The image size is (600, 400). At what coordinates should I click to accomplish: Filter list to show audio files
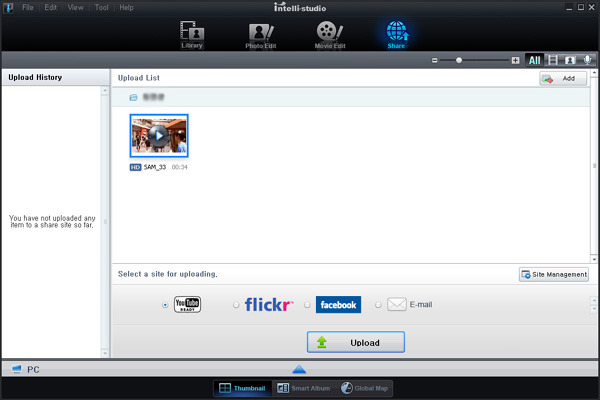[x=587, y=60]
